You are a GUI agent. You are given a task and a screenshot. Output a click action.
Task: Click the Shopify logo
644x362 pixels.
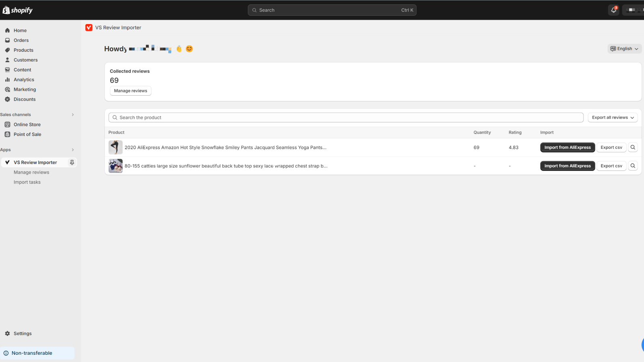(18, 10)
